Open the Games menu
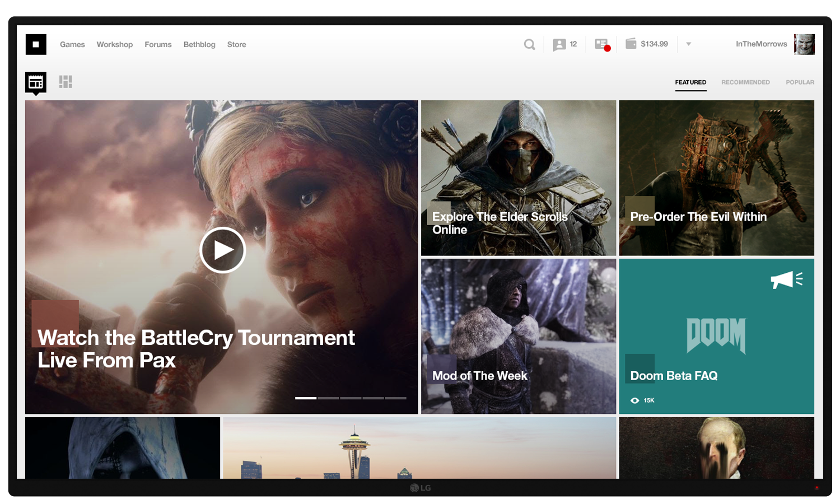 72,44
